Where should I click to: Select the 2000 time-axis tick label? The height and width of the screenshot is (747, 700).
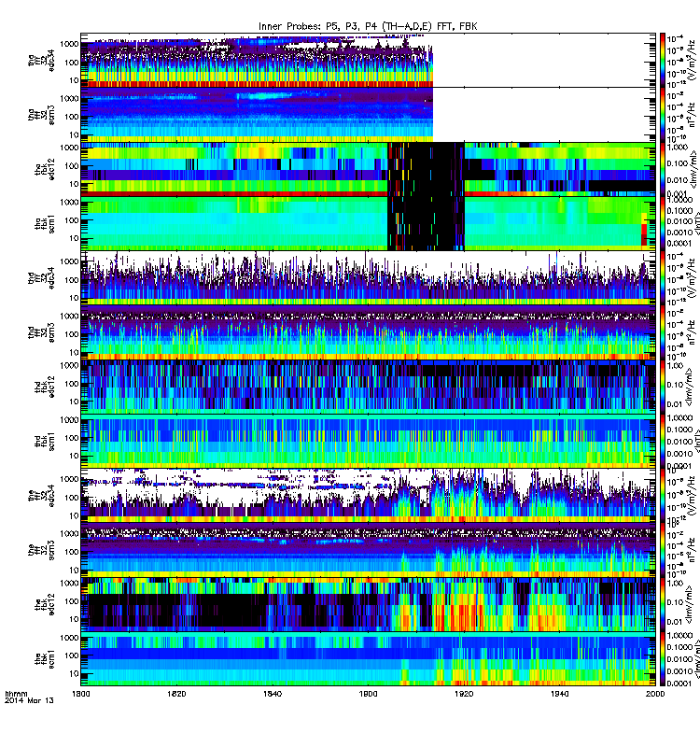655,694
